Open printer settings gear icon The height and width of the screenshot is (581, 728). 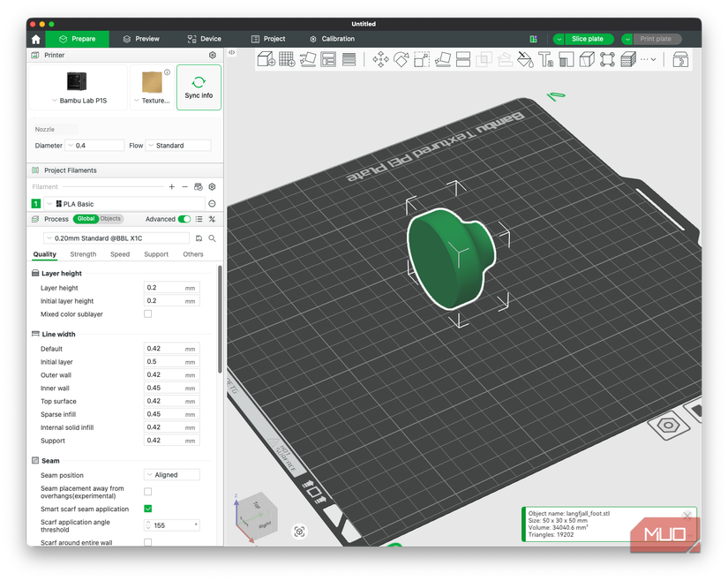(x=213, y=56)
